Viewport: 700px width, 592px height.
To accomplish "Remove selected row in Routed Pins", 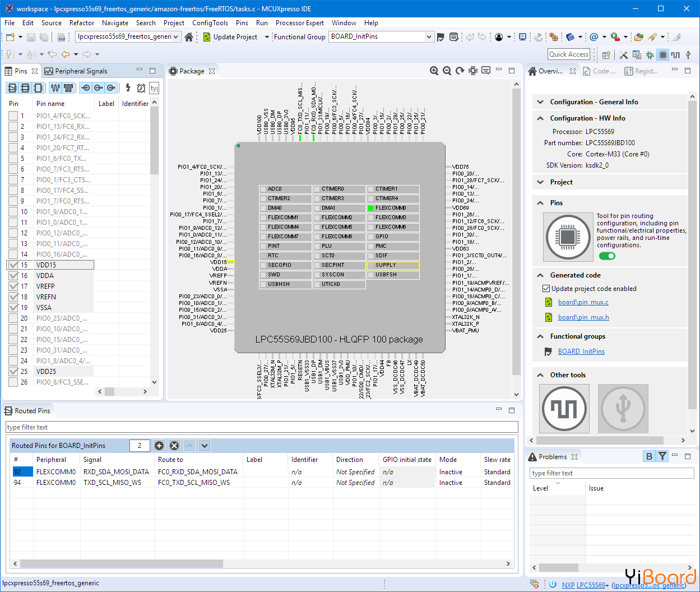I will [x=174, y=446].
